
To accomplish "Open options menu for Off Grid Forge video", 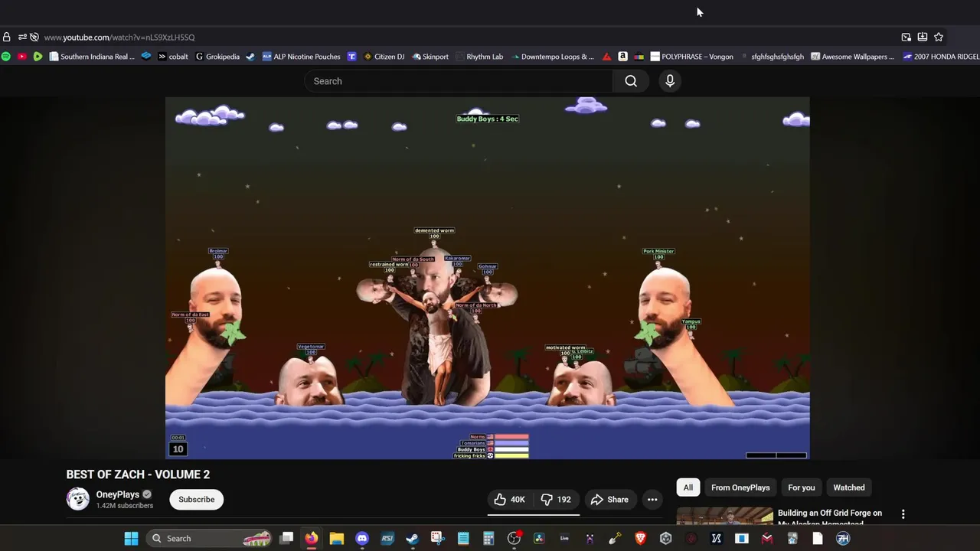I will click(x=903, y=514).
